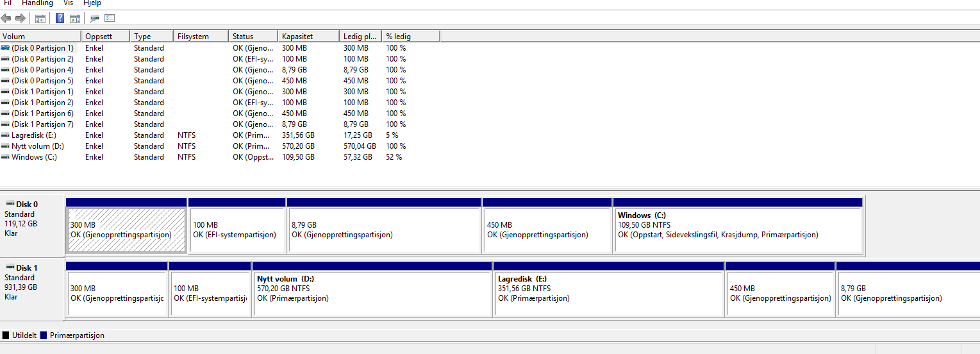Click the blue Primærpartisjon legend swatch
The image size is (980, 354).
[44, 335]
